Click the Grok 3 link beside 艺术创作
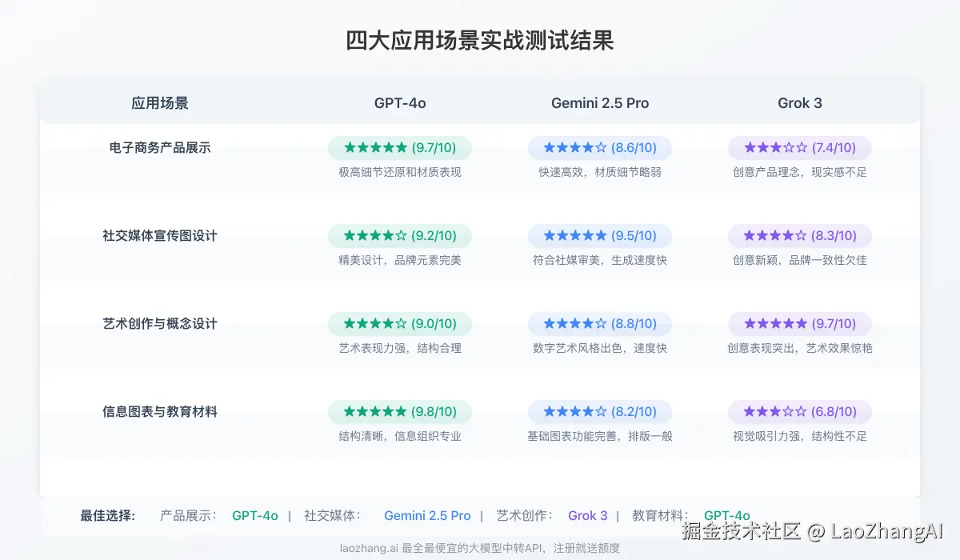Screen dimensions: 960x560 click(x=588, y=515)
